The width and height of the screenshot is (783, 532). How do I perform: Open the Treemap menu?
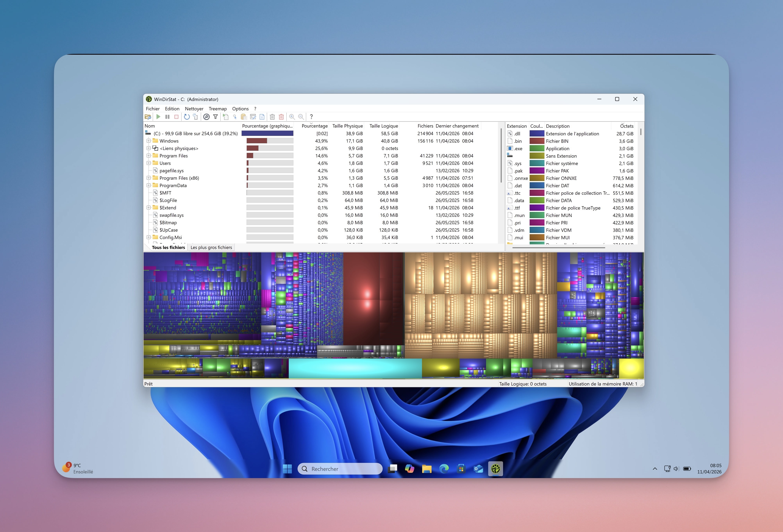pyautogui.click(x=218, y=108)
